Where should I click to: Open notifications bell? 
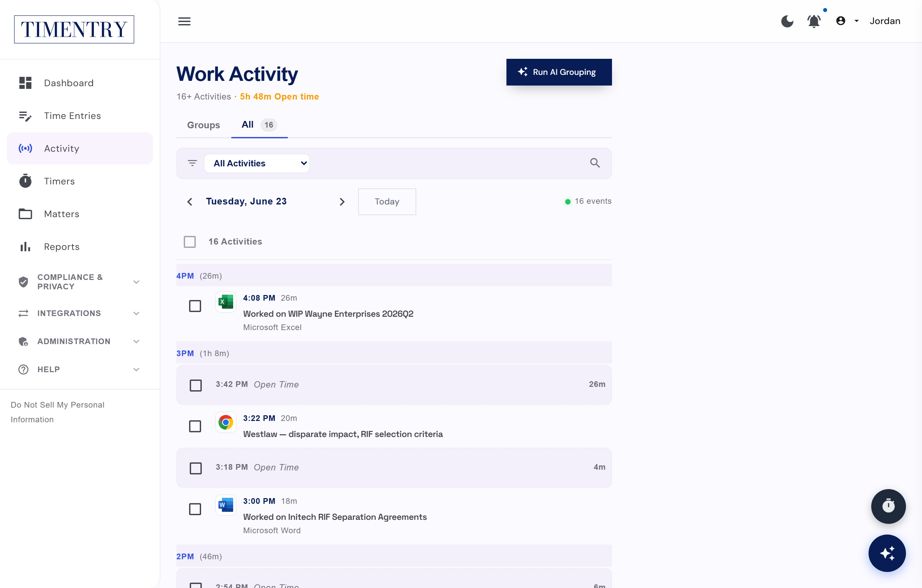point(814,21)
